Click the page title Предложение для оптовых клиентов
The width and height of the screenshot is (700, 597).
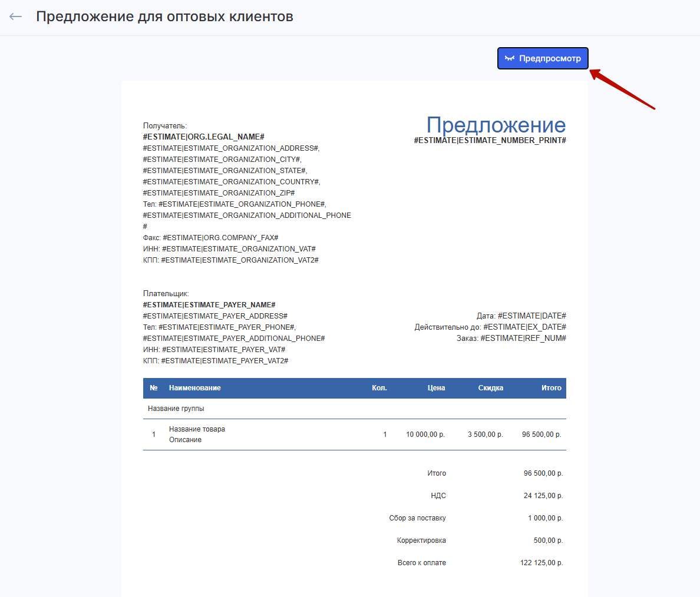click(164, 16)
